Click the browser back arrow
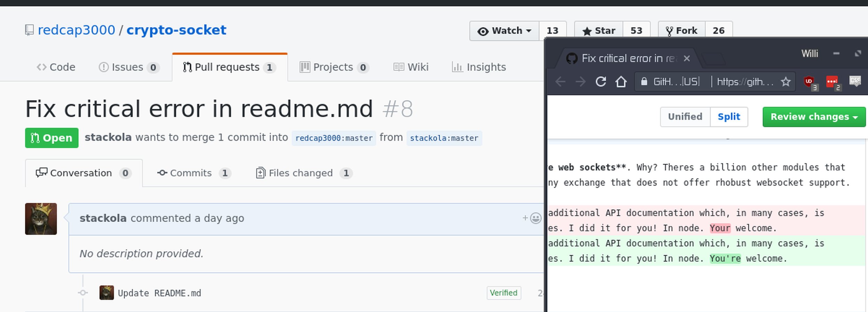868x312 pixels. click(560, 82)
